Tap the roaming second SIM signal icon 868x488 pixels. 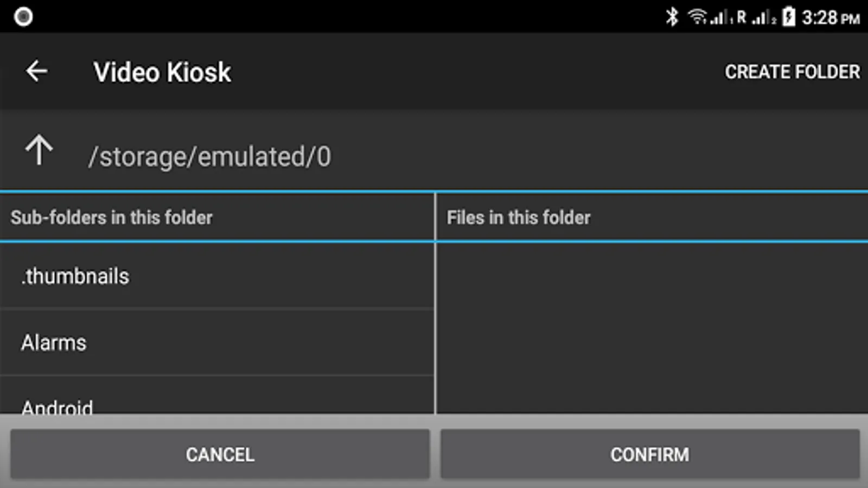click(757, 17)
